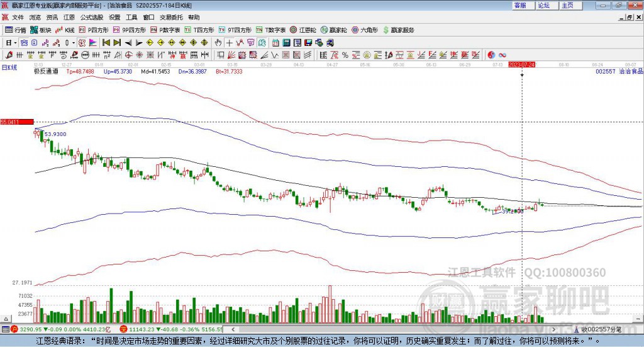Open the 六角形 hexagon tool
644x347 pixels.
(364, 30)
